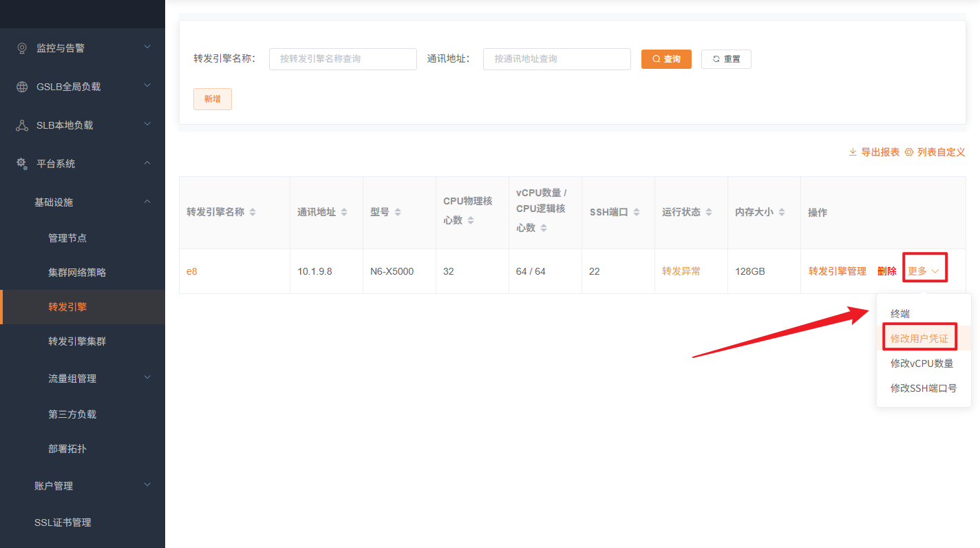
Task: Click the 删除 link in the operations column
Action: click(887, 271)
